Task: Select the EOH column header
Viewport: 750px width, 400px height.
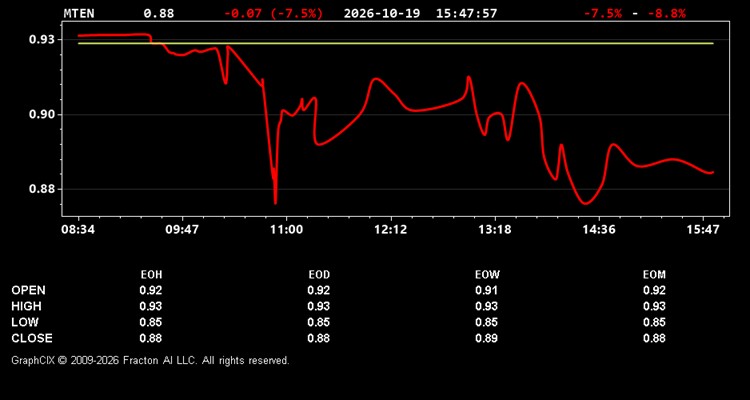Action: [151, 275]
